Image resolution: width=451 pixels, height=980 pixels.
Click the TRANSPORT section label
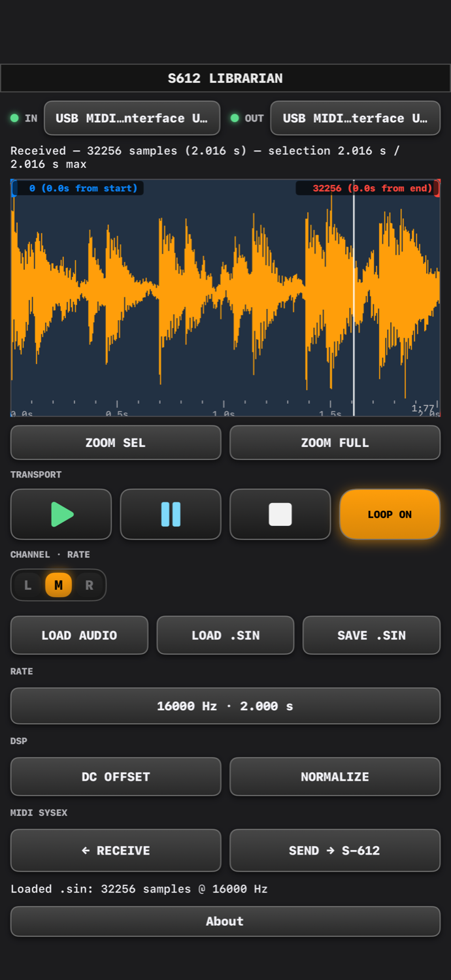point(36,474)
